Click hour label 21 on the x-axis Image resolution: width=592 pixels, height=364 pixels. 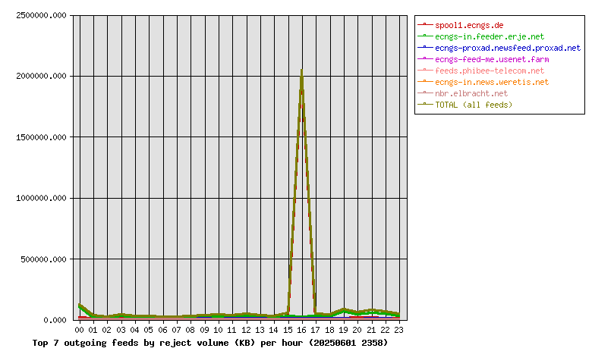pos(371,330)
